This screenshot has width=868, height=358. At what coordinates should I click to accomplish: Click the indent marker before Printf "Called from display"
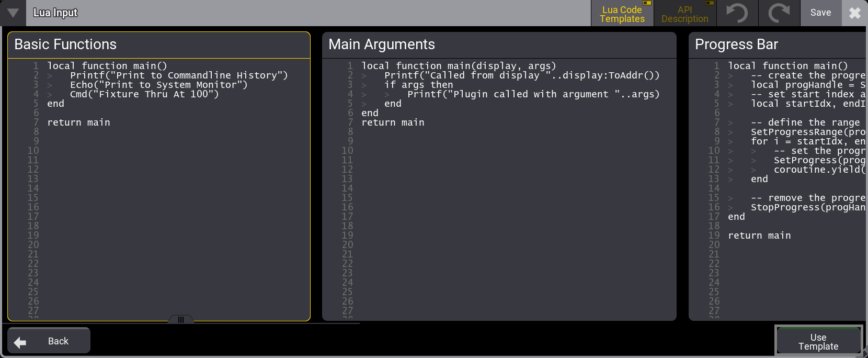click(364, 76)
